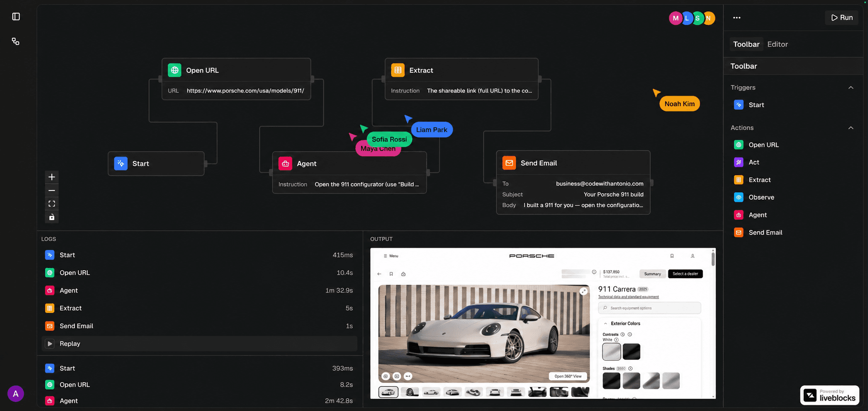
Task: Open the Agent log entry with 1m 32.9s
Action: tap(199, 290)
